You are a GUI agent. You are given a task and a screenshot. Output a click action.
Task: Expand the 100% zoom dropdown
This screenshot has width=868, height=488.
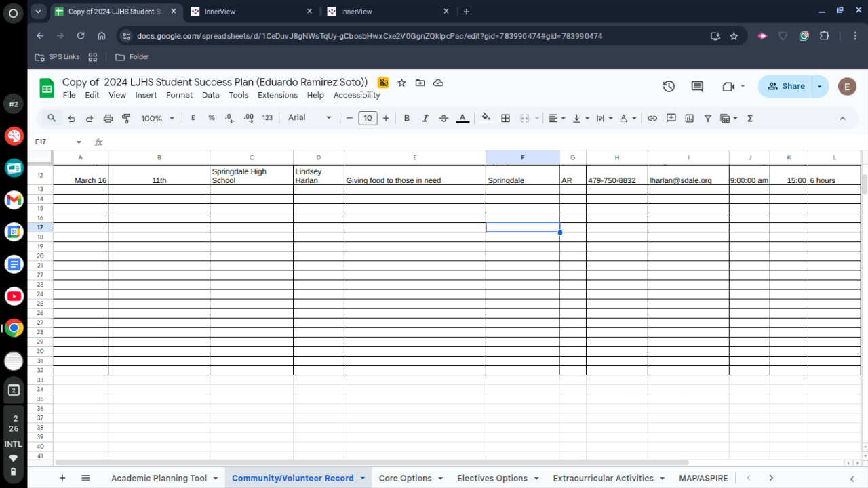157,118
